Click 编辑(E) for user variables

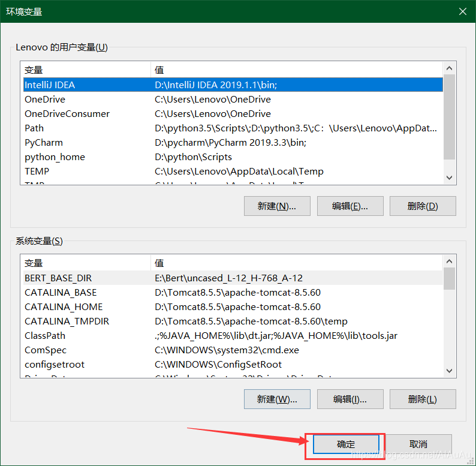(x=350, y=206)
